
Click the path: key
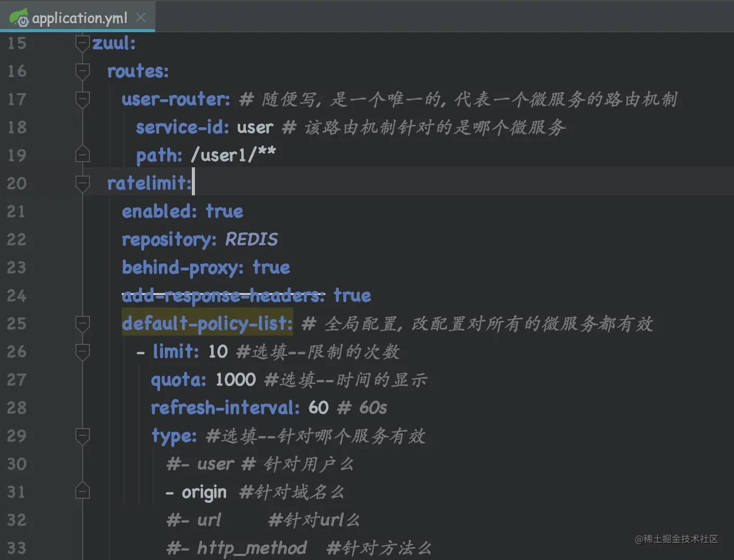pos(159,156)
